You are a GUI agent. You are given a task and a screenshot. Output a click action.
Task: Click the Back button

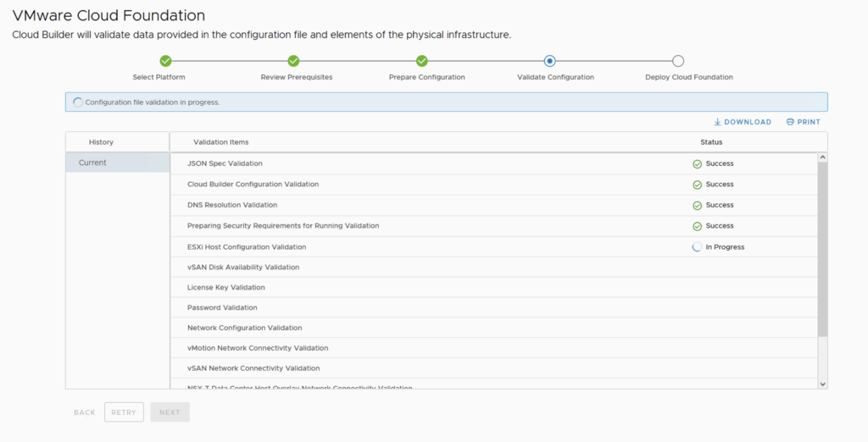[x=85, y=412]
